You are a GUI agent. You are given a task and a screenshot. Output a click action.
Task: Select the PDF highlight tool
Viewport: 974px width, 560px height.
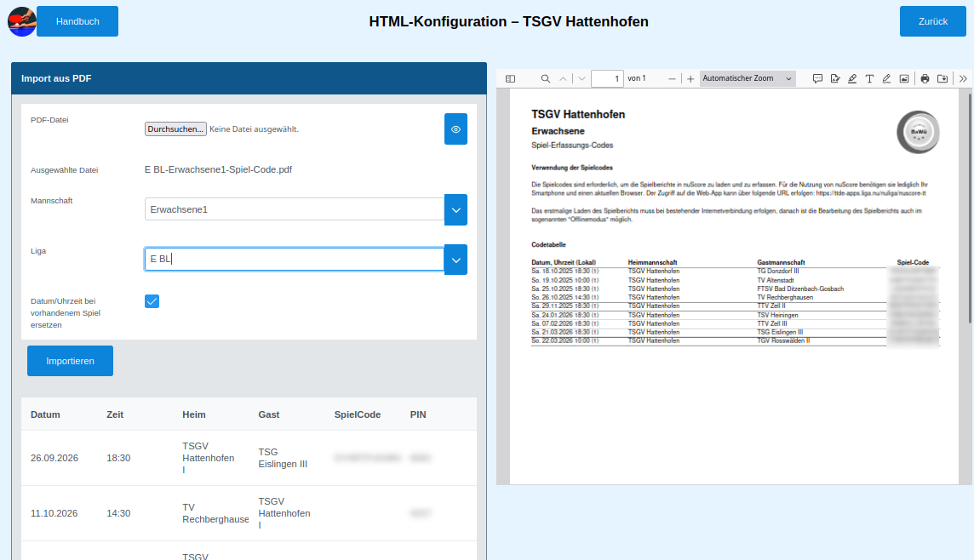pyautogui.click(x=852, y=79)
